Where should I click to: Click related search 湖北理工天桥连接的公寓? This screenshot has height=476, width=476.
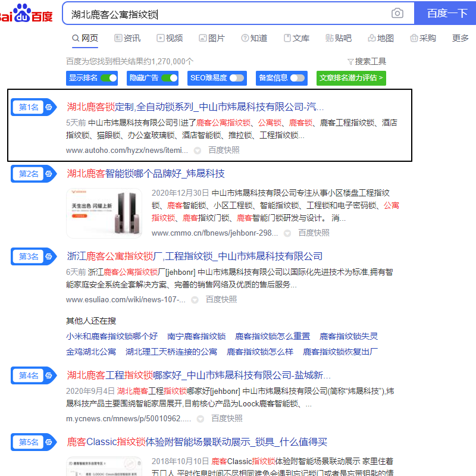[171, 352]
